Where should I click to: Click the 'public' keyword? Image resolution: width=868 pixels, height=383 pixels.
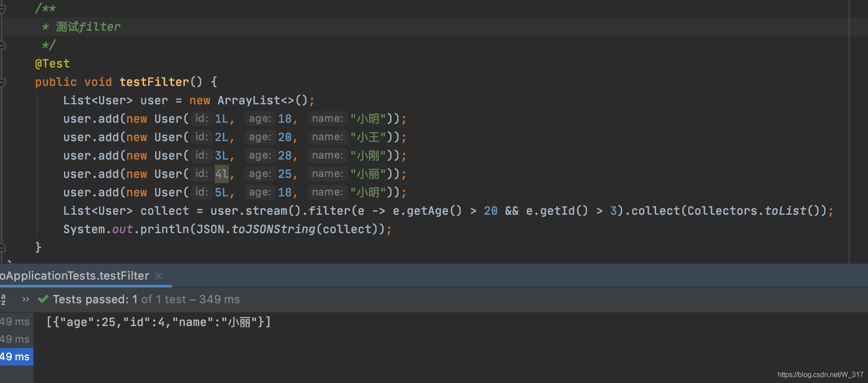pos(56,82)
